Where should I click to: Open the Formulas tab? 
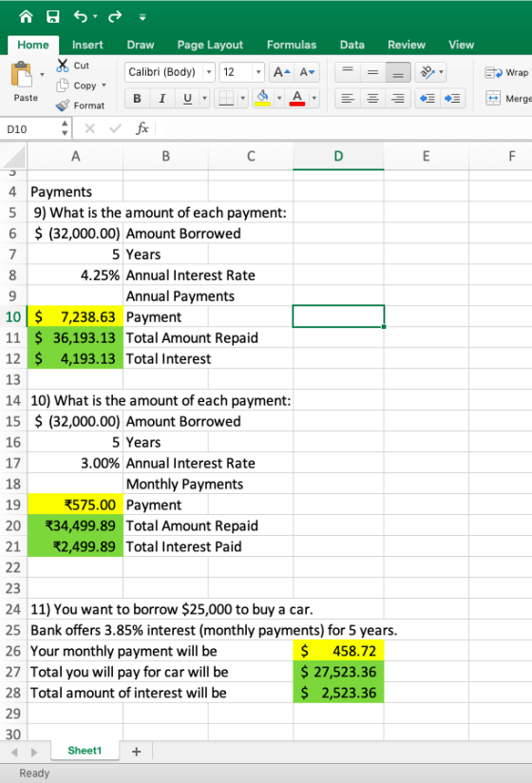tap(292, 45)
